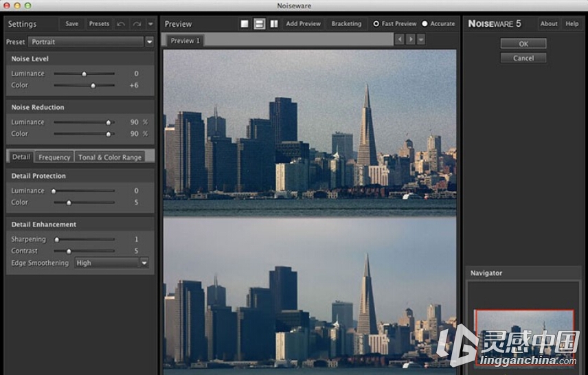Expand preset list with arrow button
Image resolution: width=588 pixels, height=375 pixels.
pyautogui.click(x=149, y=42)
